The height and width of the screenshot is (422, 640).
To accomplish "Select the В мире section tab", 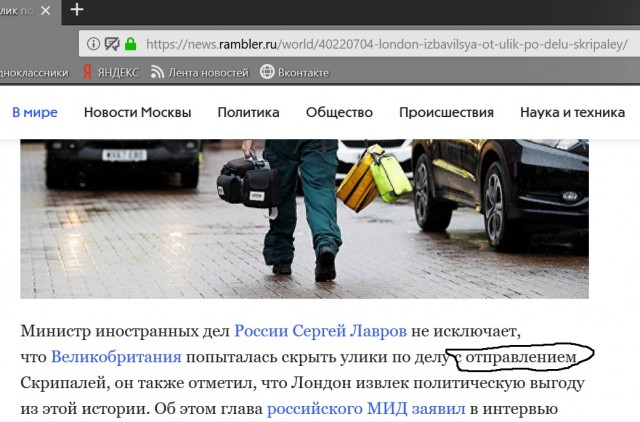I will pos(35,112).
